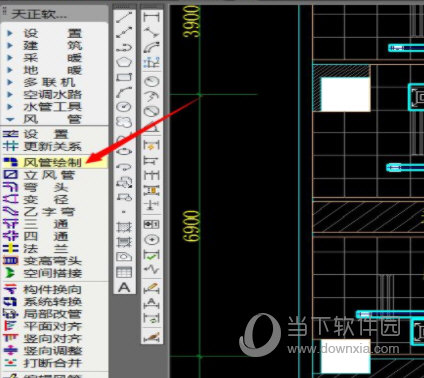Choose the 风管绘制 command
Screen dimensions: 424x378
point(54,162)
